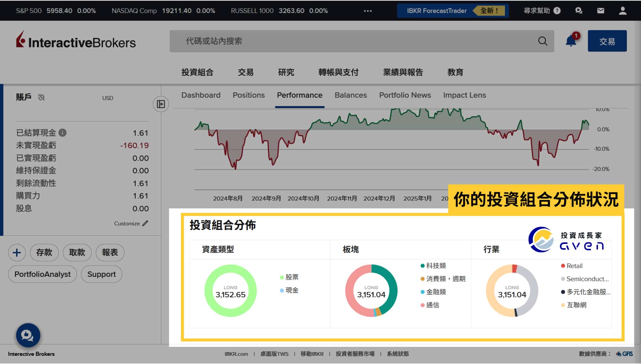The height and width of the screenshot is (364, 641).
Task: Click the Retail legend entry
Action: [572, 266]
